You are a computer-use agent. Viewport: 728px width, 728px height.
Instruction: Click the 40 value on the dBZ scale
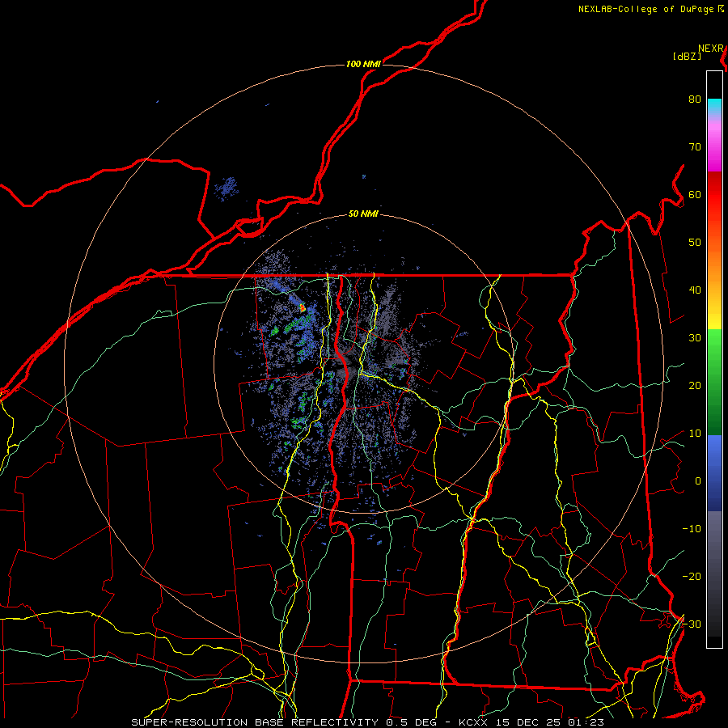coord(695,290)
